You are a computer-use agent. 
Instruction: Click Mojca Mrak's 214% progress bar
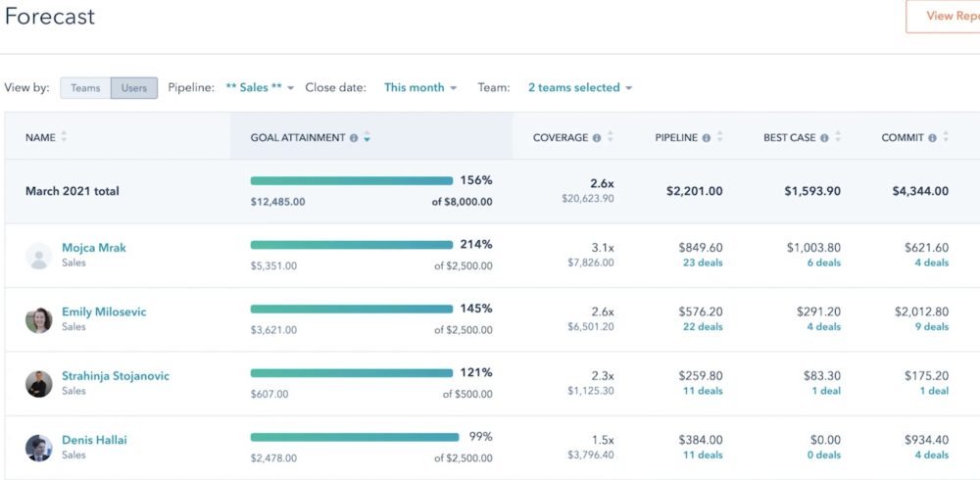click(351, 245)
